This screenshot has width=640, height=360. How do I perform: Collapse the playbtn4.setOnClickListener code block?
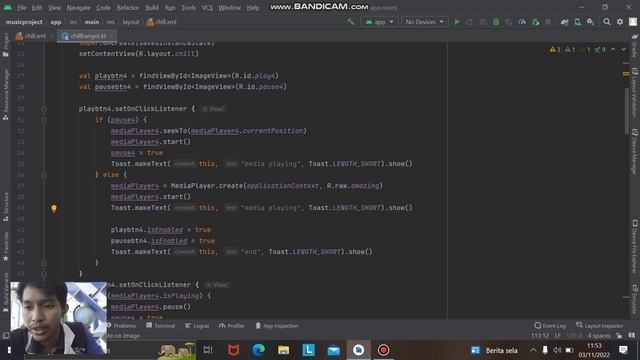(x=44, y=109)
